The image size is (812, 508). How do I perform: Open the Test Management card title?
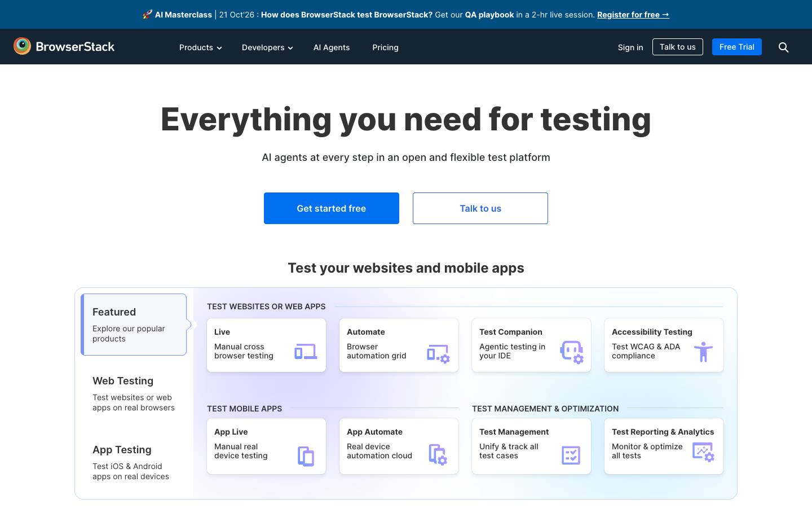(x=514, y=432)
